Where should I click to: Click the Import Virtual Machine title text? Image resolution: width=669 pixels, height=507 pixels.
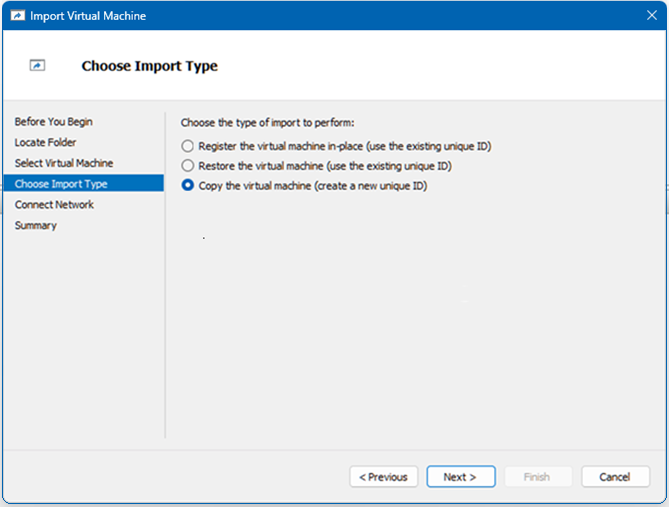[x=88, y=16]
